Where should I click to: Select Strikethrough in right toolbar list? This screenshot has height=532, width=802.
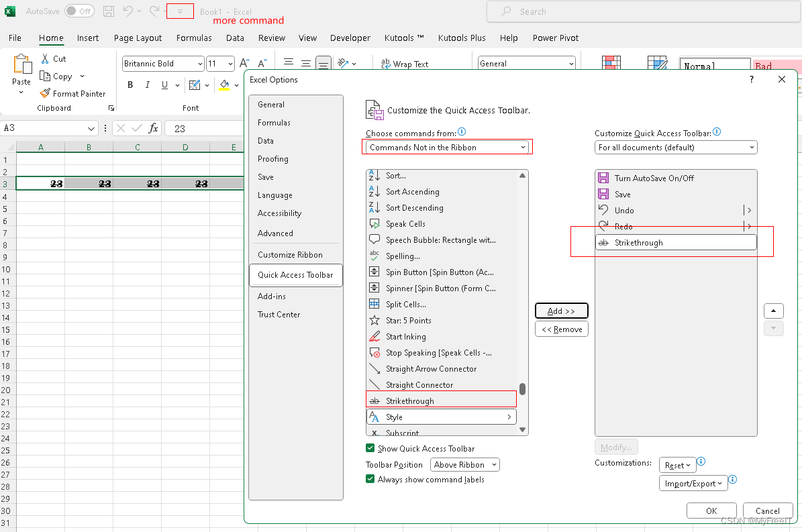(676, 242)
